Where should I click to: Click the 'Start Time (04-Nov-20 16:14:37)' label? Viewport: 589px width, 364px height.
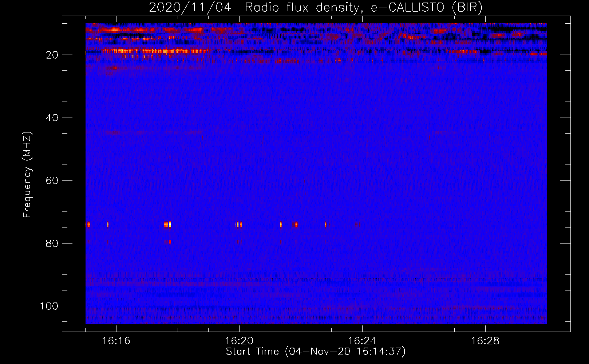[x=316, y=352]
